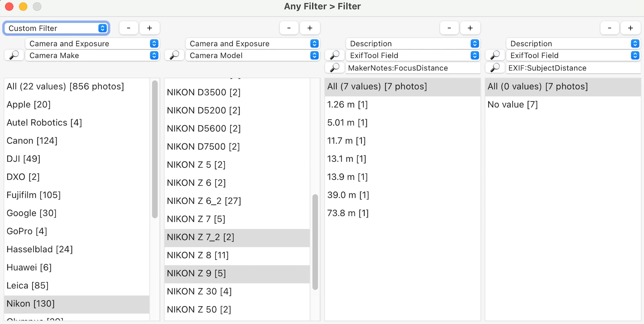Select 'NIKON Z 5 [2]' model
The image size is (644, 324).
click(x=237, y=165)
